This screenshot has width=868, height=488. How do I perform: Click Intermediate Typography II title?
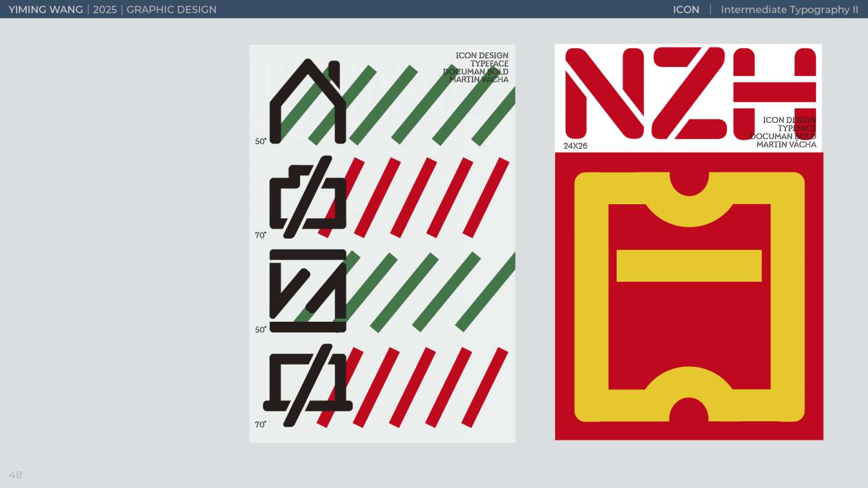click(790, 10)
